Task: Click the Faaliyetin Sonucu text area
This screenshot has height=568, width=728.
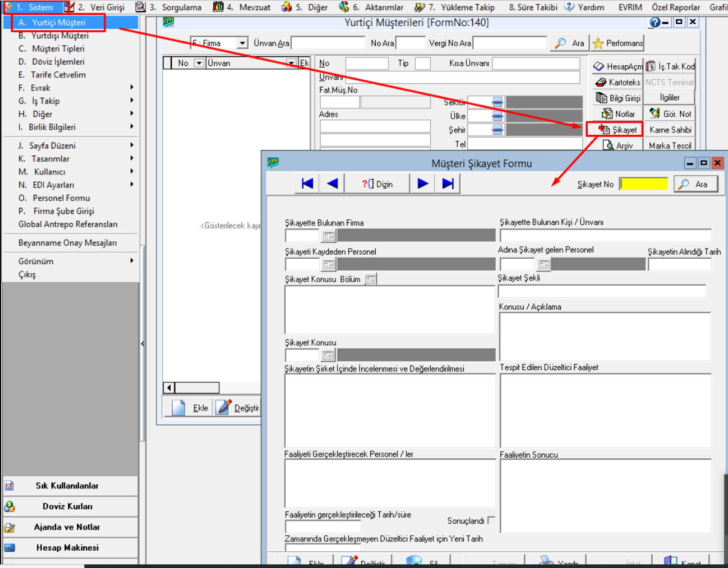Action: tap(605, 496)
